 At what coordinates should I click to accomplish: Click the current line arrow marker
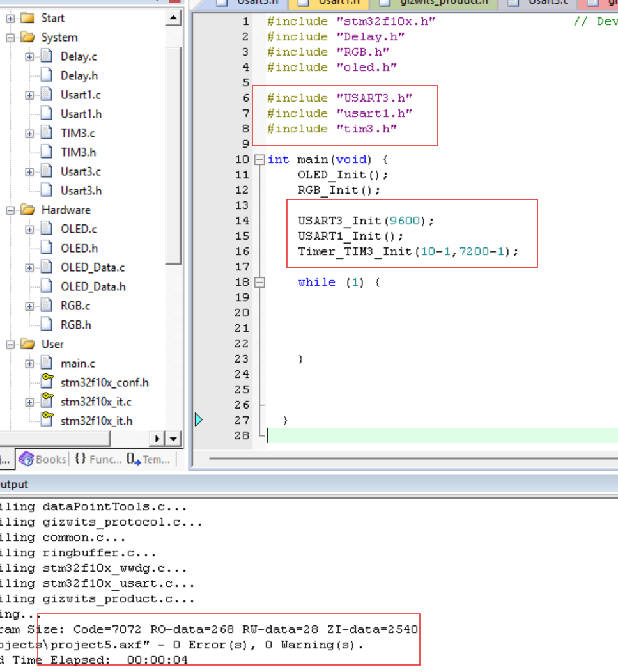(199, 420)
